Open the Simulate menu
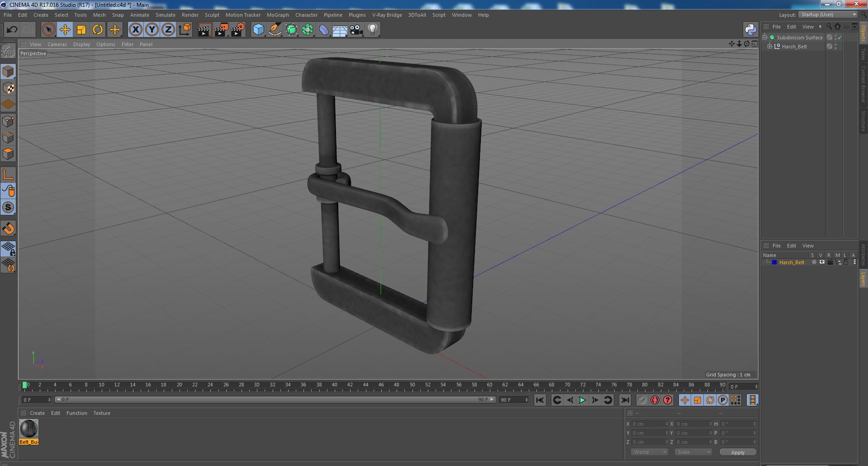The width and height of the screenshot is (868, 466). tap(166, 15)
